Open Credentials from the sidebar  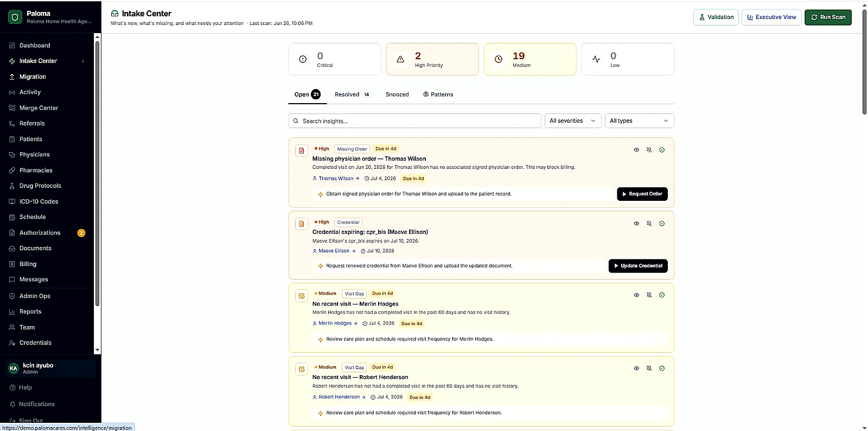tap(35, 343)
